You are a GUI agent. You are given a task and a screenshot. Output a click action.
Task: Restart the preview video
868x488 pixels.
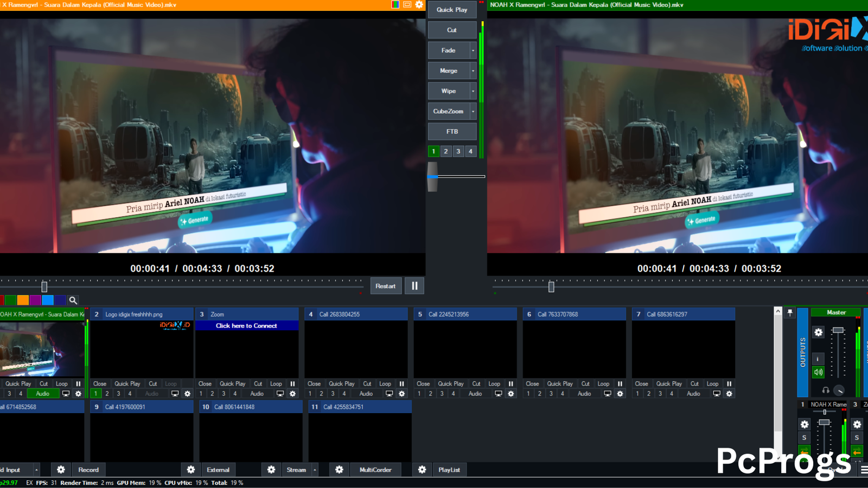[x=386, y=286]
